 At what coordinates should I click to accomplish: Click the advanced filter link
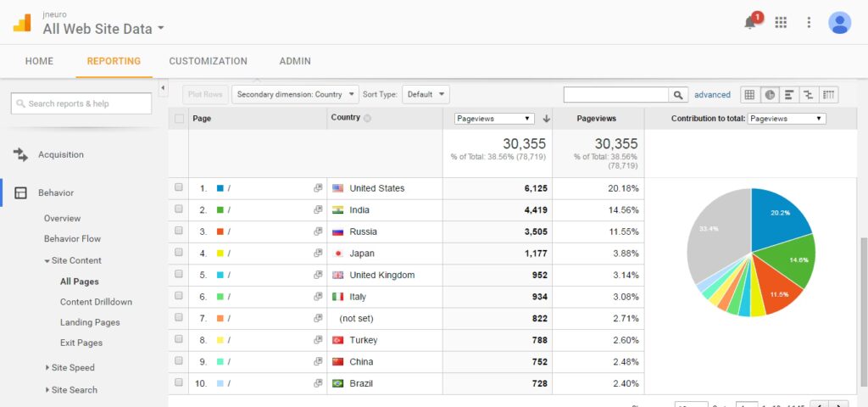click(x=712, y=95)
